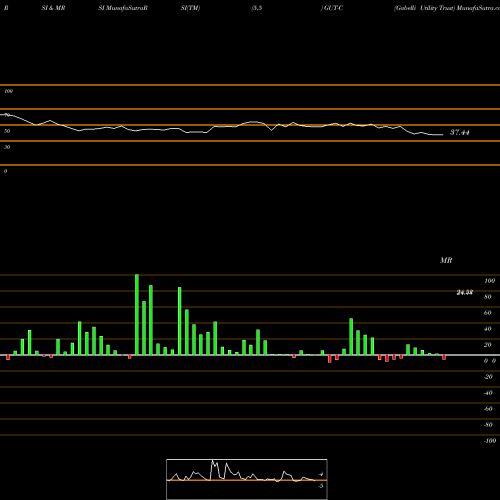Click the '(5,5' parameter text in header

pyautogui.click(x=257, y=8)
